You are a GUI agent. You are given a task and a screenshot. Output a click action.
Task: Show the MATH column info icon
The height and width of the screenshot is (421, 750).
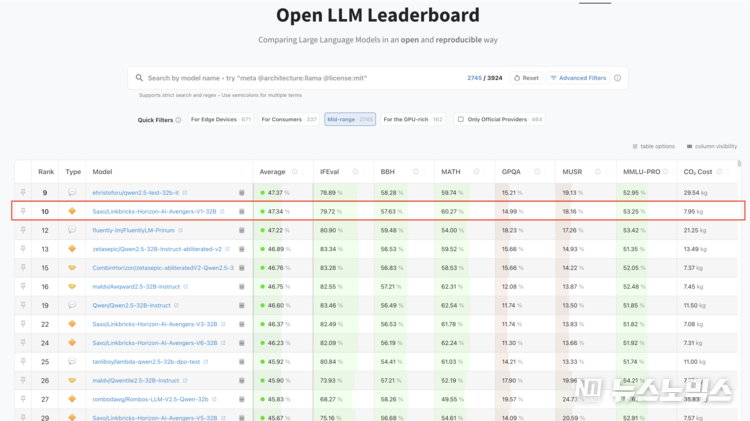[476, 172]
